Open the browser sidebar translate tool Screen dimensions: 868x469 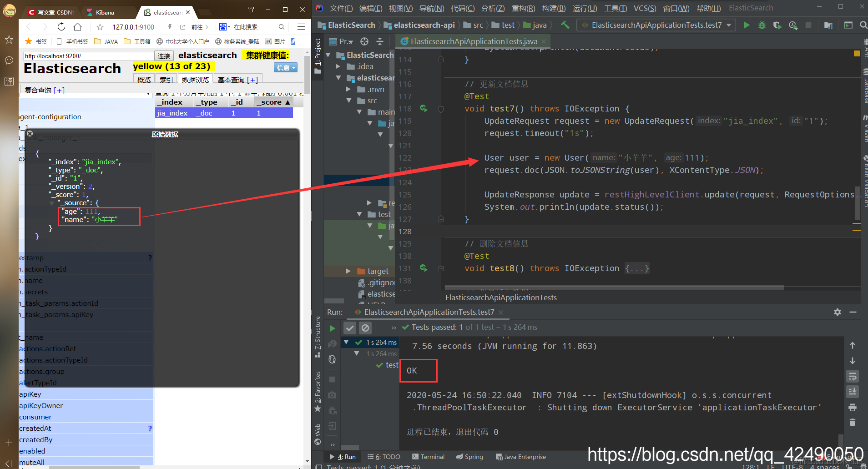coord(9,81)
